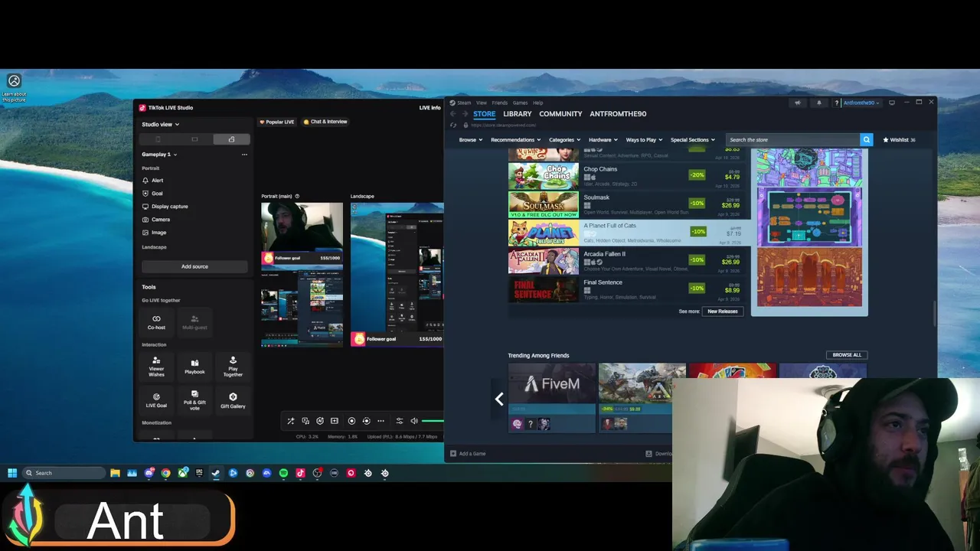Open the Co-host tool

(156, 322)
